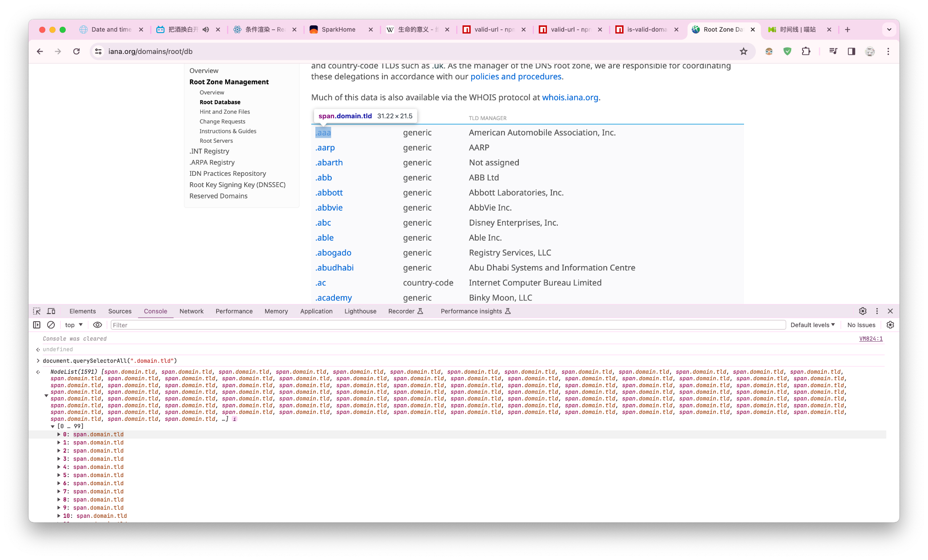Open the DevTools three-dot menu
This screenshot has height=560, width=928.
[x=877, y=311]
